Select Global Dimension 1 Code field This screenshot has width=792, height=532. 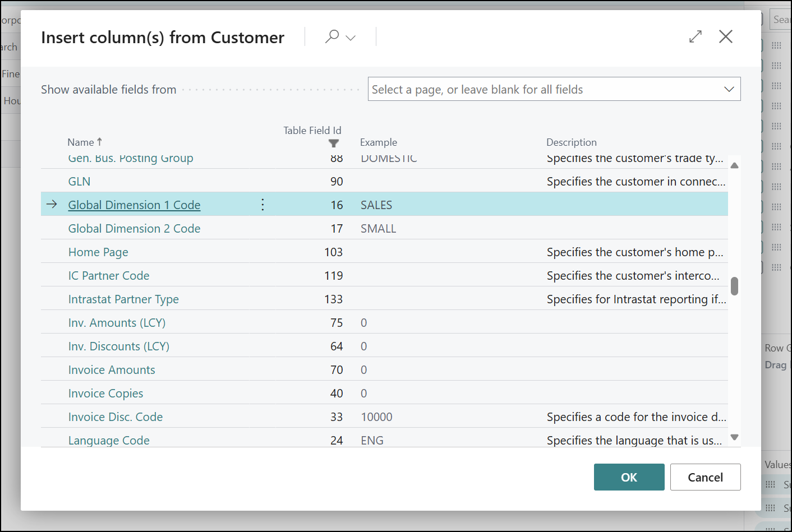(x=134, y=205)
